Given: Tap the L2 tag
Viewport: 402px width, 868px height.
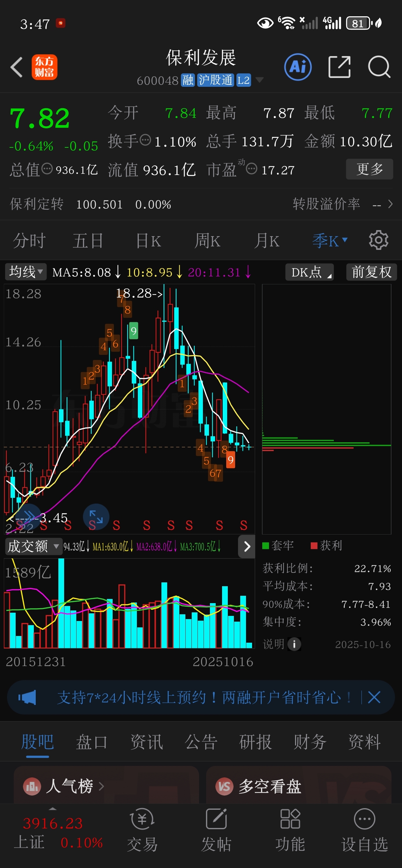Looking at the screenshot, I should point(243,80).
